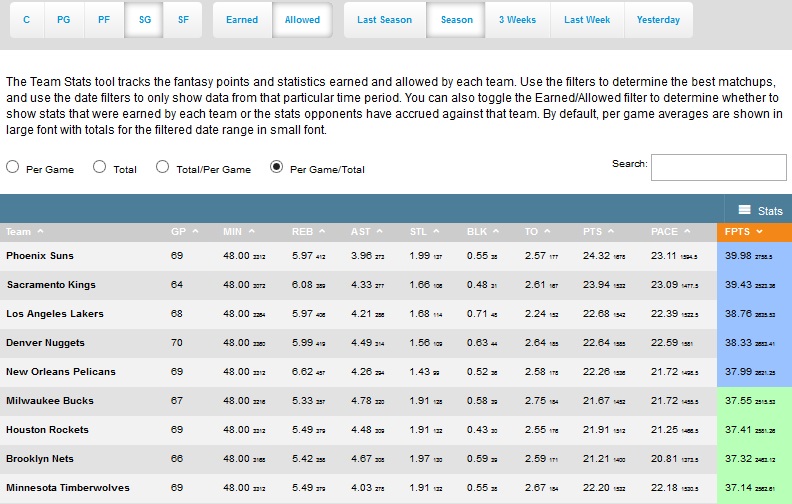Click Houston Rockets TO value 2.55
The height and width of the screenshot is (504, 792).
pos(535,430)
